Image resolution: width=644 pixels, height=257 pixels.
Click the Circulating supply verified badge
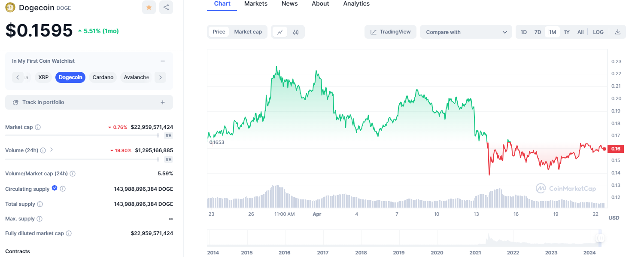coord(55,188)
